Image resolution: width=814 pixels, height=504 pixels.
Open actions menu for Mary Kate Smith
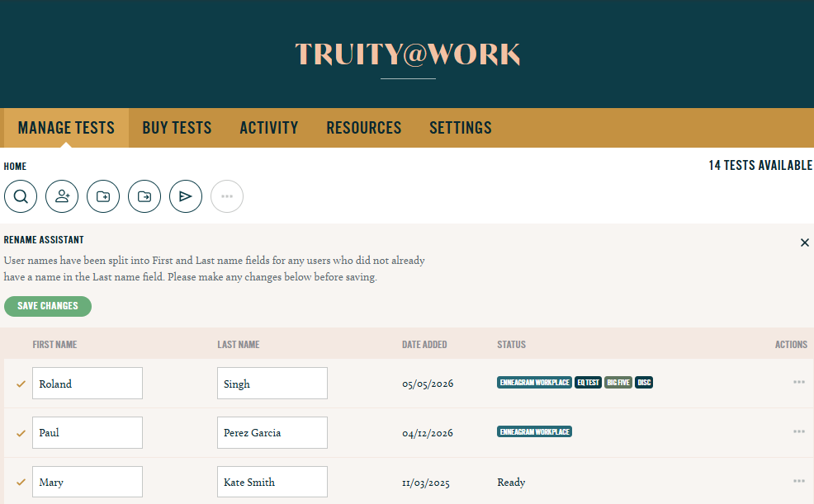point(799,481)
